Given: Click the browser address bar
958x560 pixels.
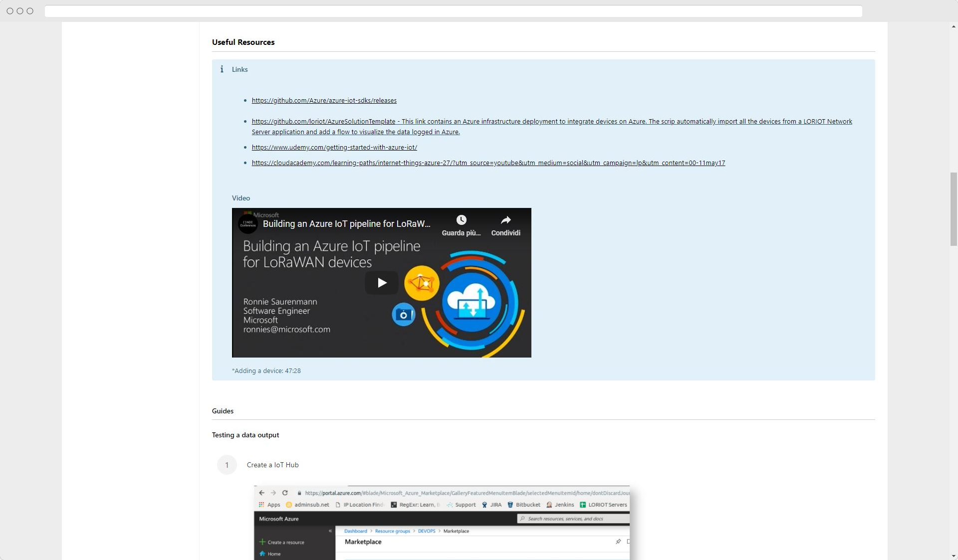Looking at the screenshot, I should coord(453,11).
